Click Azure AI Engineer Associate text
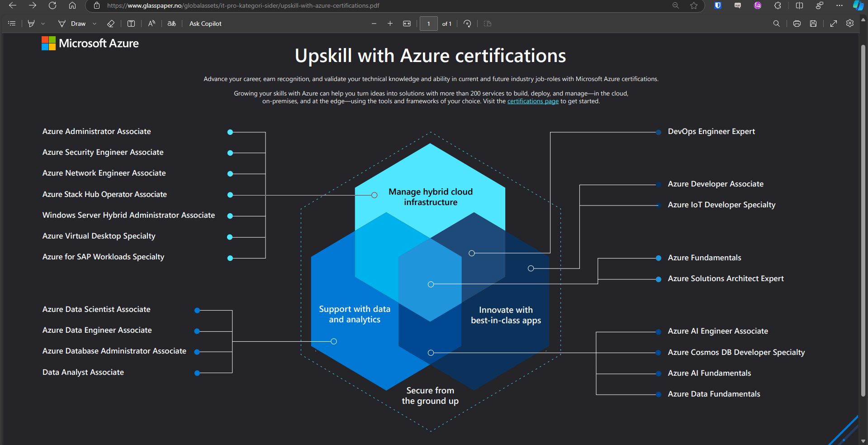868x445 pixels. [718, 331]
